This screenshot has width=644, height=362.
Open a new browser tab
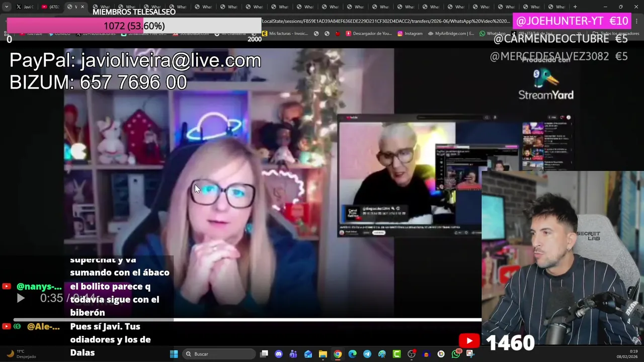575,7
